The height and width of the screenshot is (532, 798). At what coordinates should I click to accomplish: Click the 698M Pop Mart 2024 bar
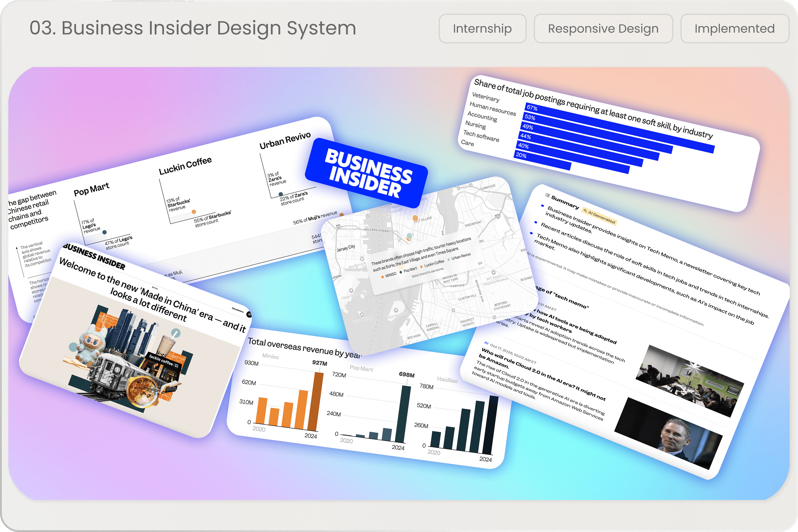402,414
